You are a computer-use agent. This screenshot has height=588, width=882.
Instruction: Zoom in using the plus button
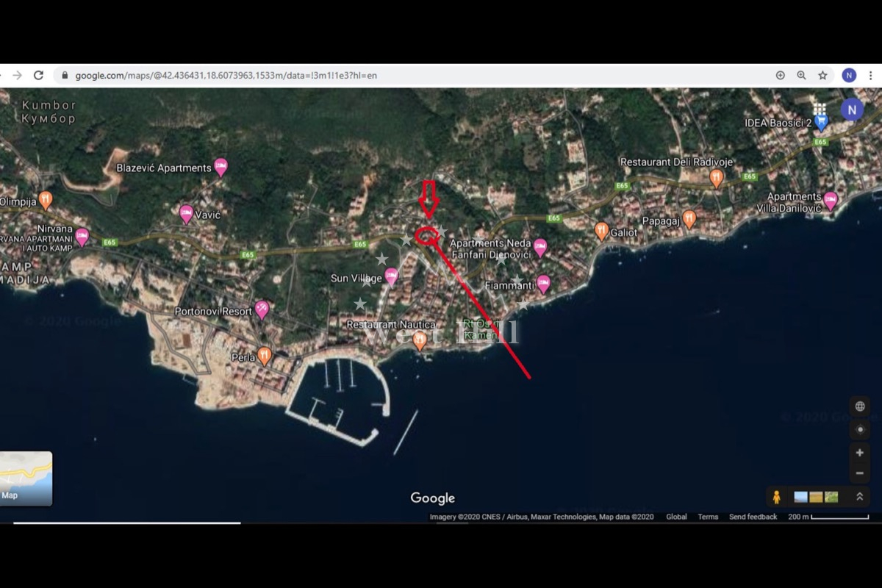click(x=859, y=453)
